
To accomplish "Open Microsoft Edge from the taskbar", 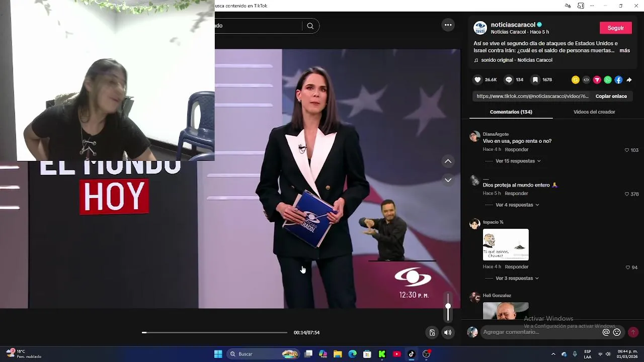I will (x=352, y=354).
